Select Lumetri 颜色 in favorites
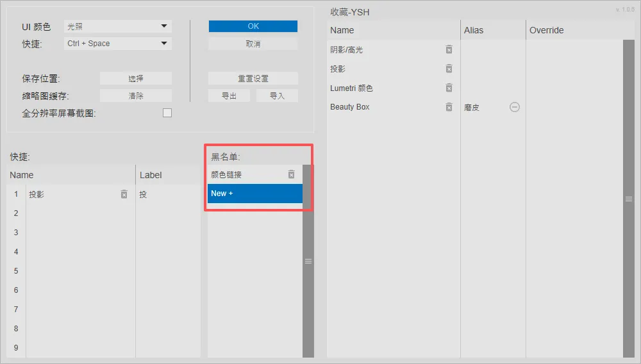The height and width of the screenshot is (364, 641). pos(351,88)
